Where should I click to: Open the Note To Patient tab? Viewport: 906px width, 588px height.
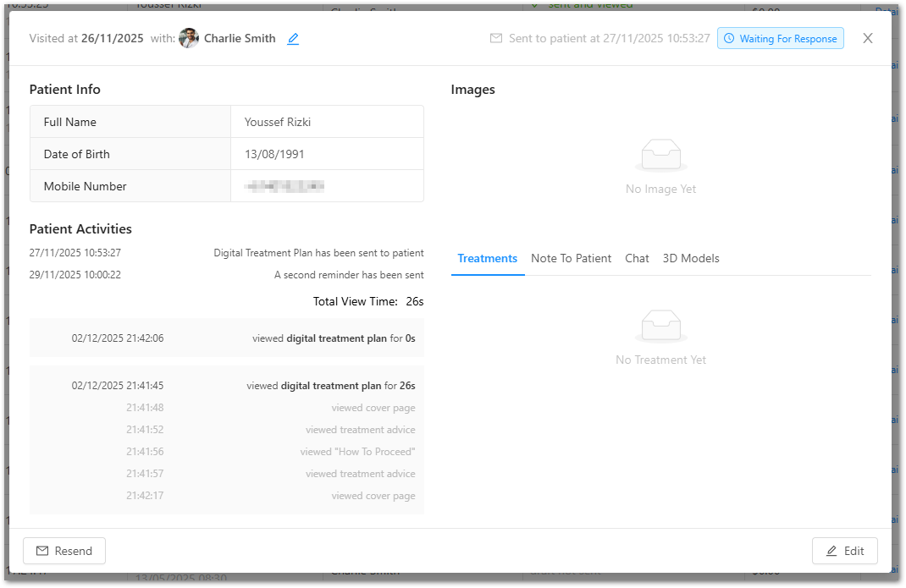pos(571,258)
